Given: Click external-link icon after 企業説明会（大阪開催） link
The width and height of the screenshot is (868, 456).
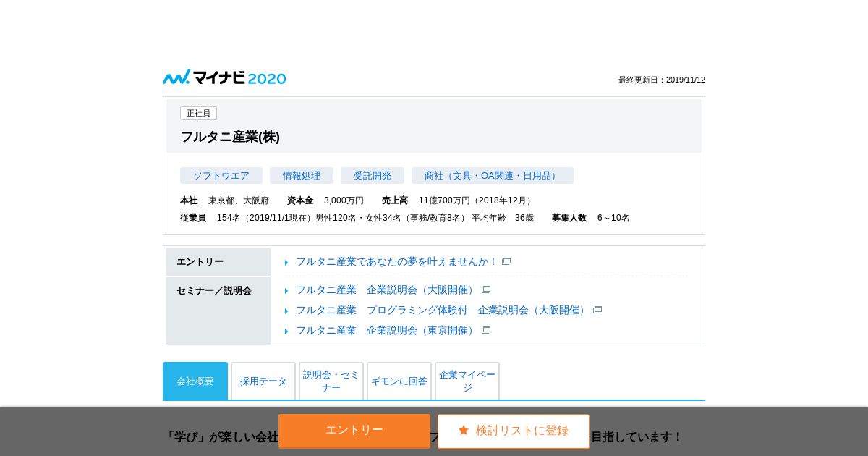Looking at the screenshot, I should 486,290.
